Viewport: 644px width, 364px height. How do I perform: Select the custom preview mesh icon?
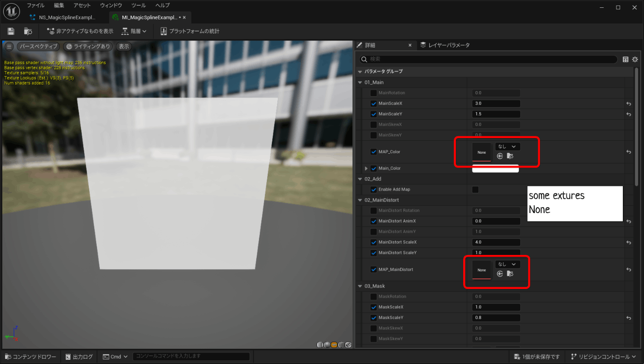(348, 345)
